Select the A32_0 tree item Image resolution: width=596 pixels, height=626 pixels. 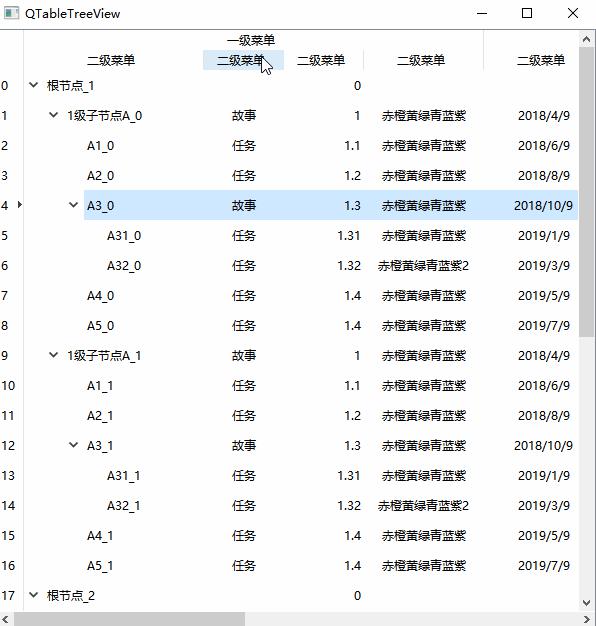(x=124, y=265)
